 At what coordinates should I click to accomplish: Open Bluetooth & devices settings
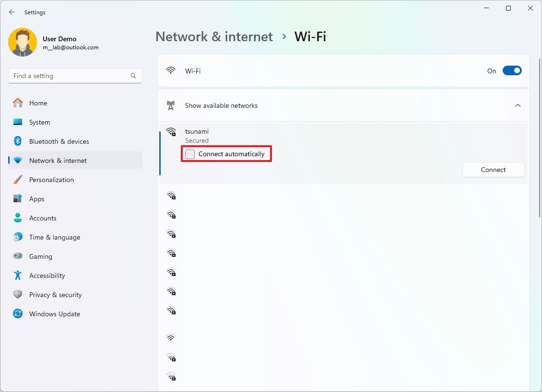click(x=59, y=141)
